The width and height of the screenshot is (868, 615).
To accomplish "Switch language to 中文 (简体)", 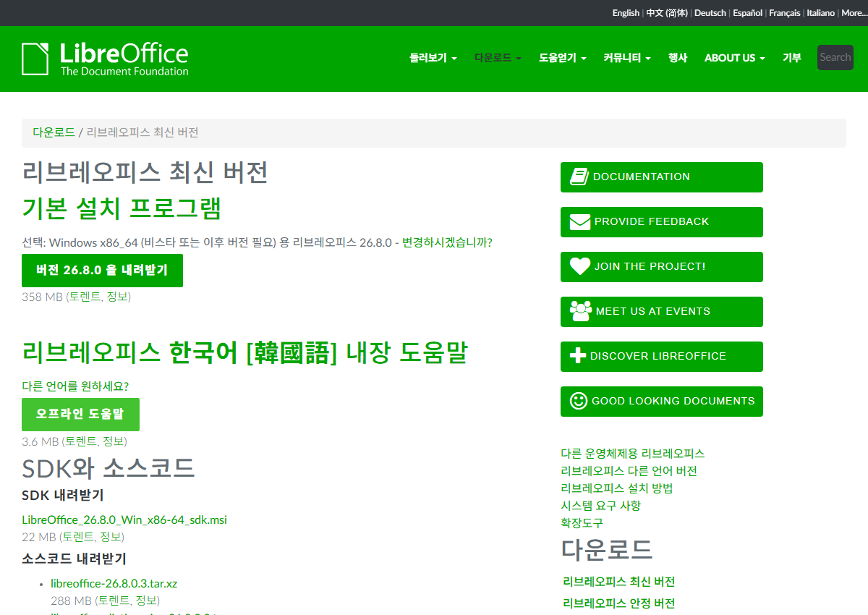I will point(667,13).
